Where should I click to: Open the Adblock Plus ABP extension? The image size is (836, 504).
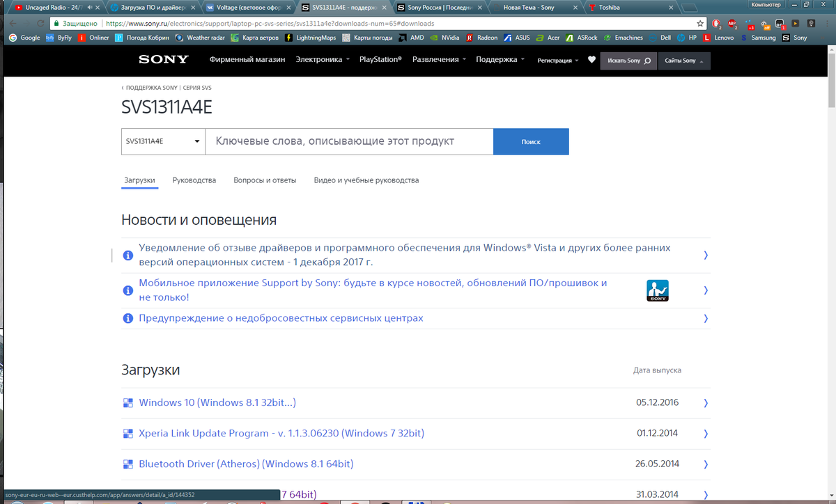(734, 23)
